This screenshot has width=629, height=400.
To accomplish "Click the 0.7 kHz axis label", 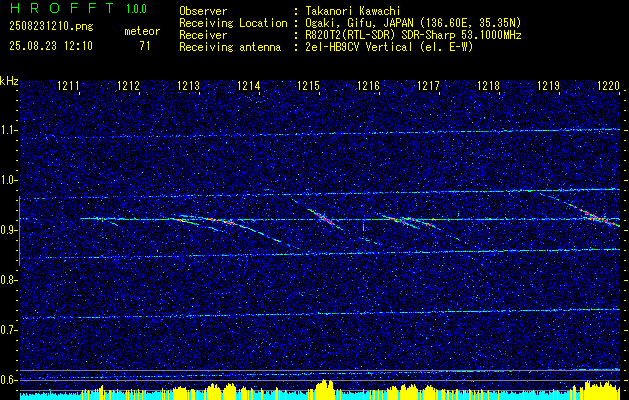I will coord(9,330).
